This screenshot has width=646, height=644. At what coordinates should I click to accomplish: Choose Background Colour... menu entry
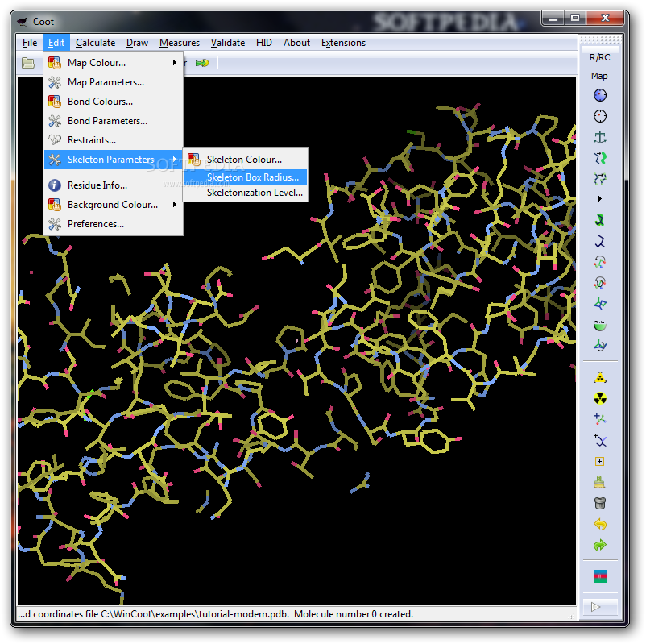pos(114,205)
